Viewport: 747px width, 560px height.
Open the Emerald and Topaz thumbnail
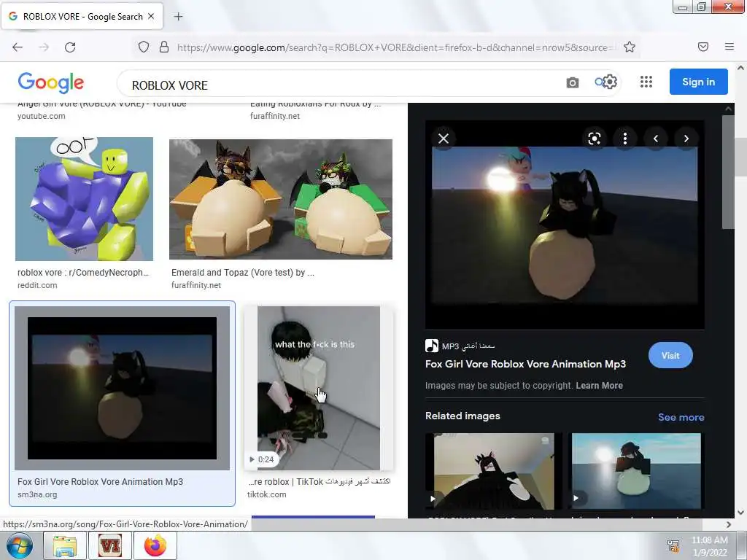tap(281, 199)
